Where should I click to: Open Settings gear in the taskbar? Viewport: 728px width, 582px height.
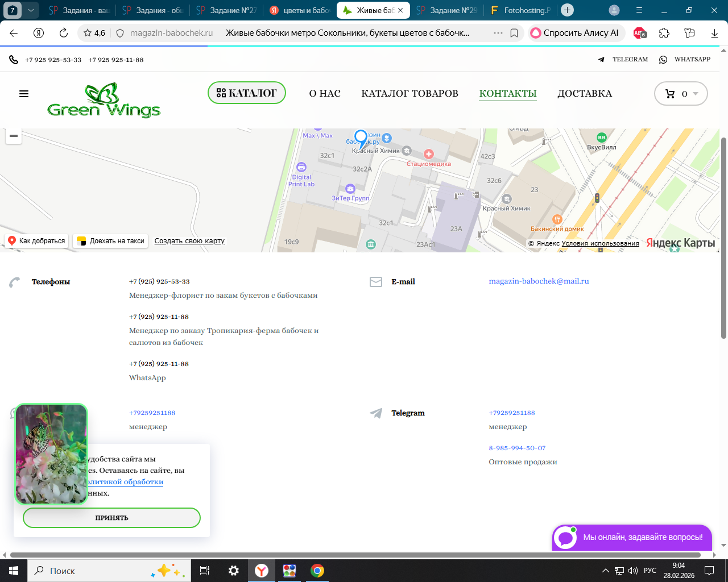tap(233, 571)
